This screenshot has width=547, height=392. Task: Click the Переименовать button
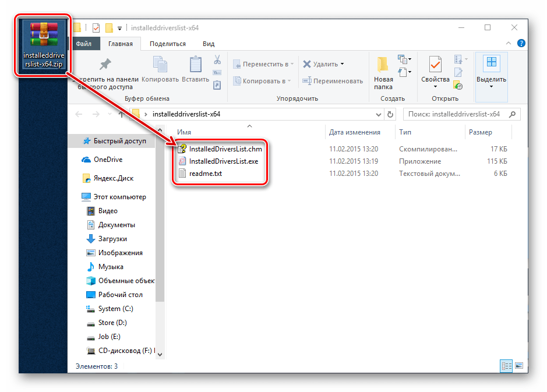click(x=333, y=81)
